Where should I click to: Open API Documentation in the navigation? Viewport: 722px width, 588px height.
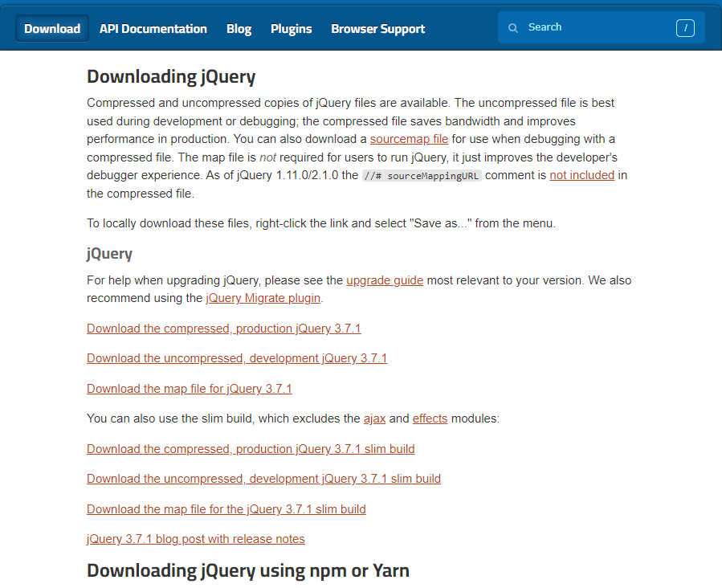pyautogui.click(x=153, y=29)
